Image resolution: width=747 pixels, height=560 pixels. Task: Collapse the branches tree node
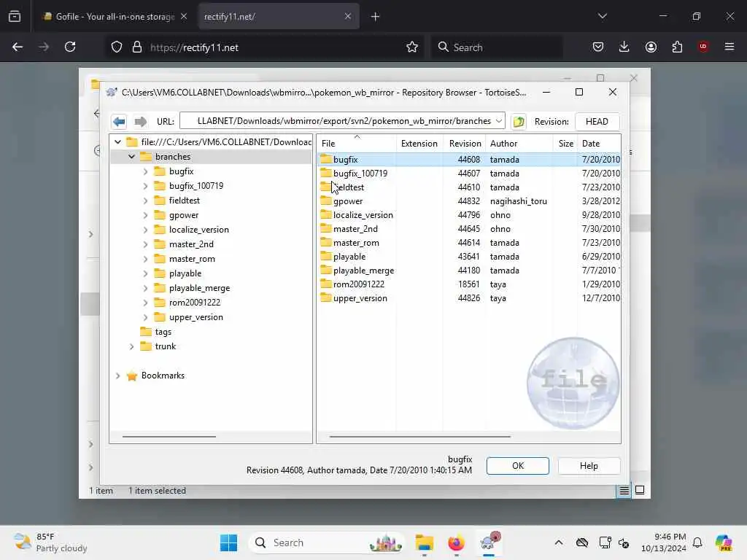tap(131, 157)
